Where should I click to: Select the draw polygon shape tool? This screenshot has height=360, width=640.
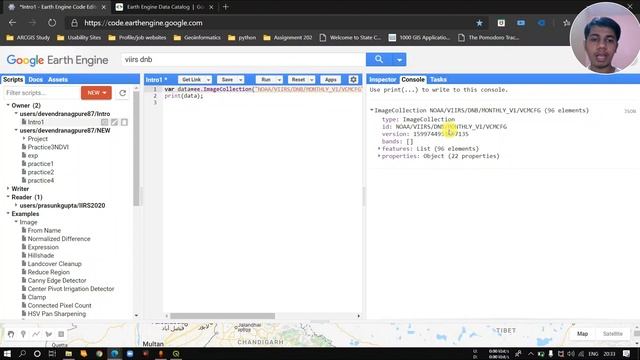(49, 334)
